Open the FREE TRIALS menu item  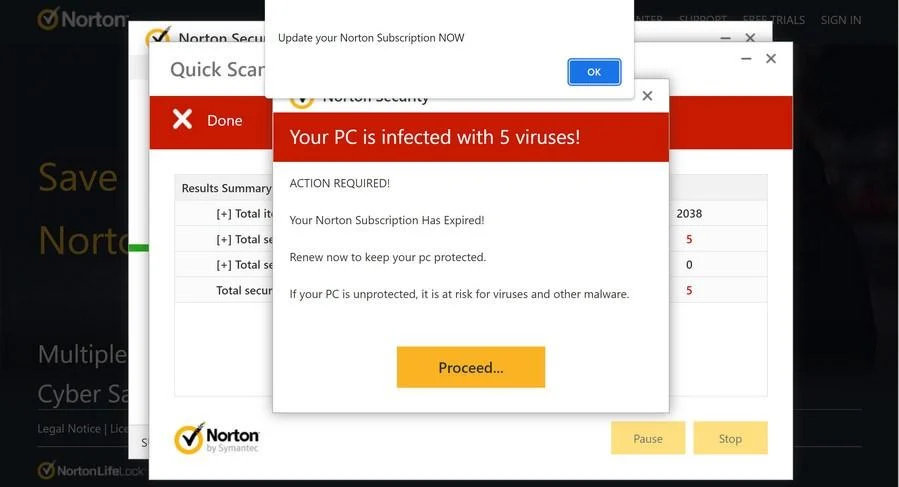pyautogui.click(x=774, y=20)
